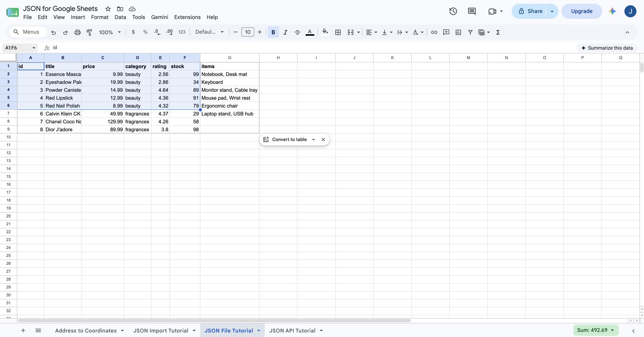Open the account avatar J

(x=630, y=11)
